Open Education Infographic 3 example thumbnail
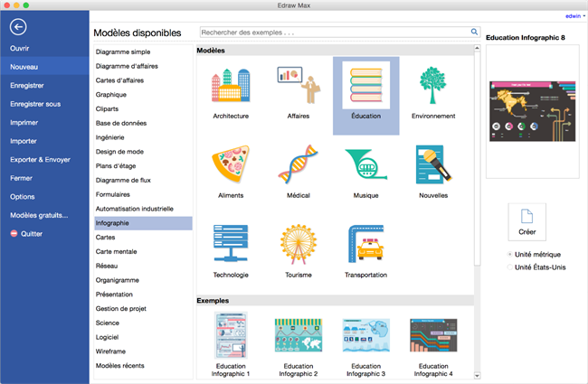588x384 pixels. tap(366, 335)
